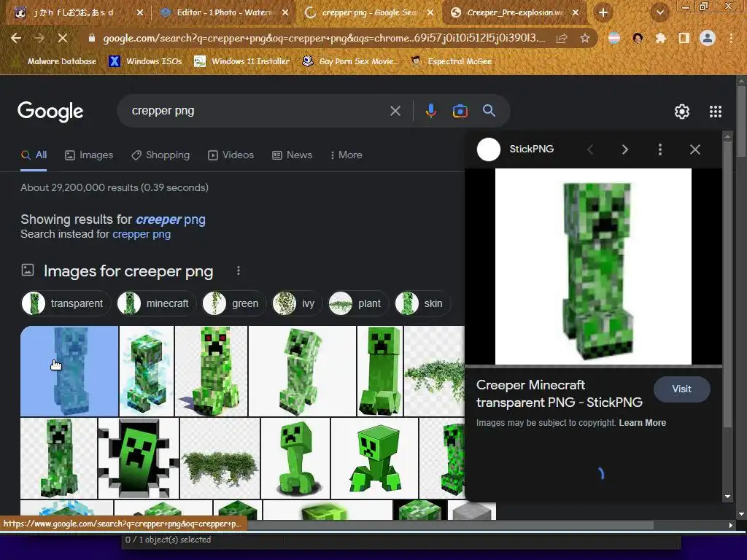The image size is (747, 560).
Task: Switch to the Images search tab
Action: pyautogui.click(x=89, y=155)
